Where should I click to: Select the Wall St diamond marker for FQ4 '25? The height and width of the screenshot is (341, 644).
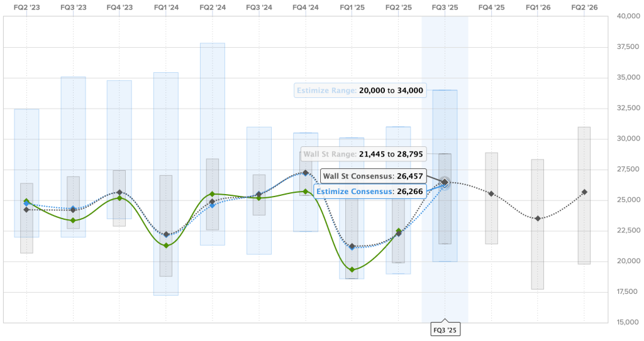491,194
